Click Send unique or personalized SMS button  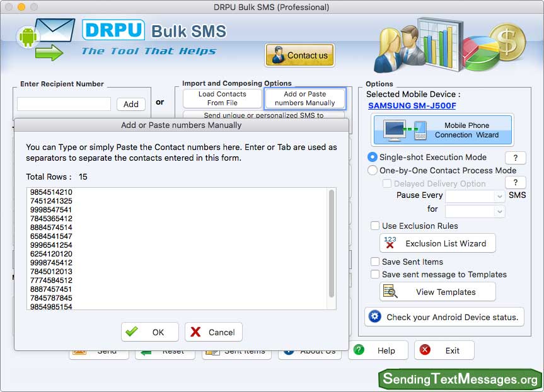(x=263, y=115)
